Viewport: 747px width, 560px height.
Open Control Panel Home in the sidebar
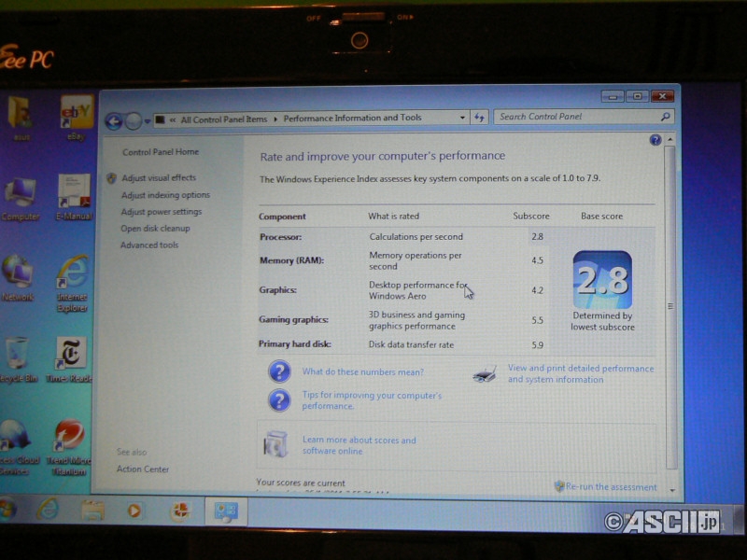pos(160,152)
